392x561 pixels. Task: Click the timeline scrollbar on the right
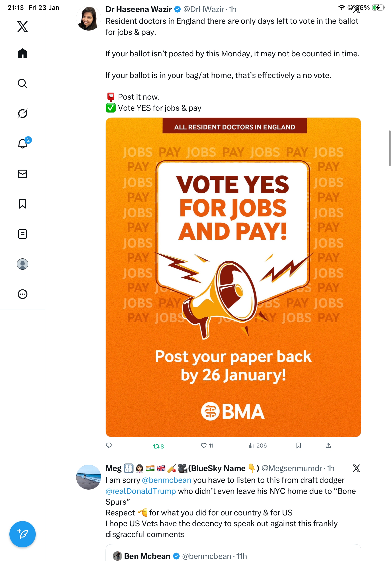tap(390, 148)
